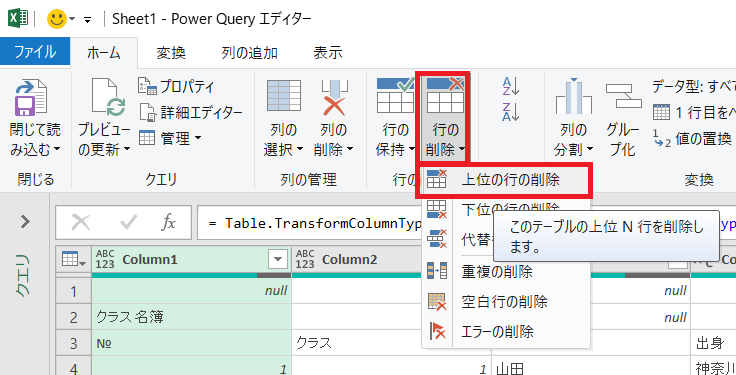The width and height of the screenshot is (736, 375).
Task: Click Column2 data type ABC123 icon
Action: (305, 259)
